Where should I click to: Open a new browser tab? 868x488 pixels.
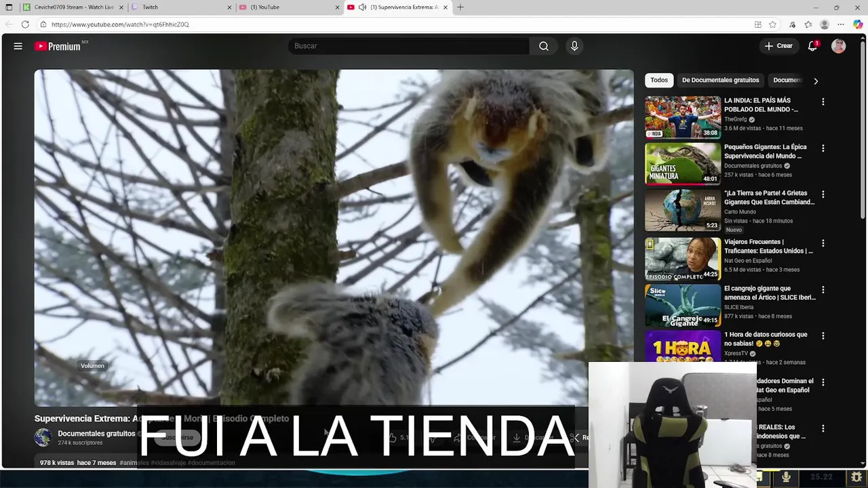click(460, 7)
